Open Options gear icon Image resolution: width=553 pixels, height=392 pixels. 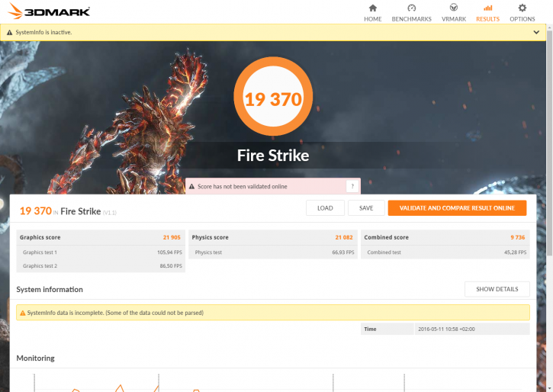pos(522,8)
